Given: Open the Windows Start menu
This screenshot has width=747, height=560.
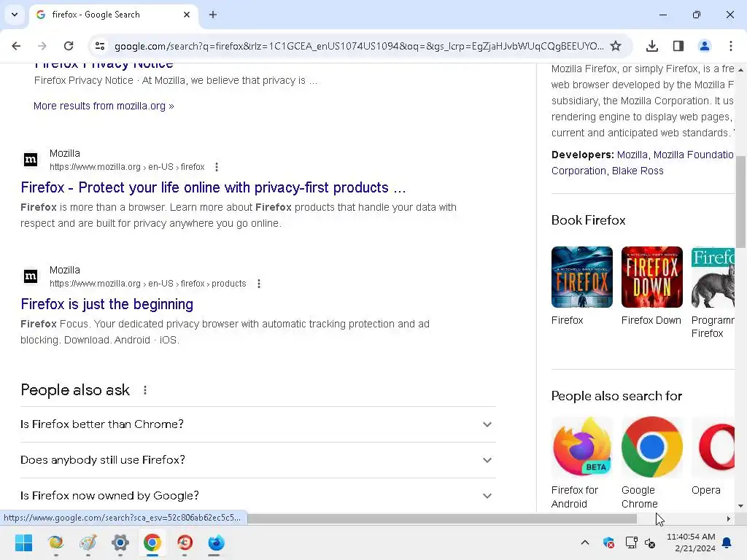Looking at the screenshot, I should [24, 542].
